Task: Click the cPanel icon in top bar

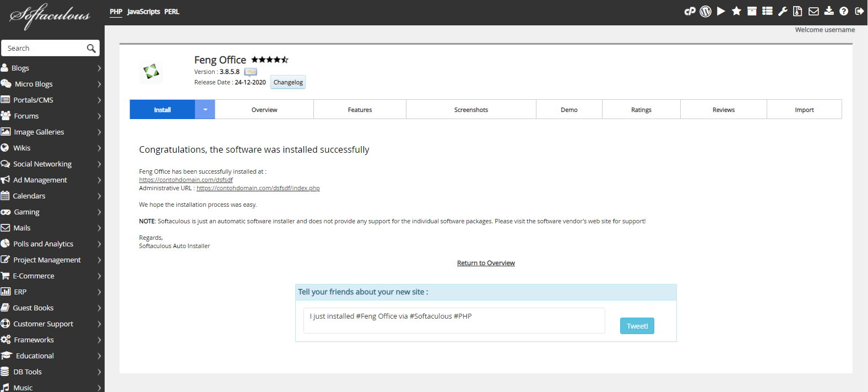Action: tap(690, 11)
